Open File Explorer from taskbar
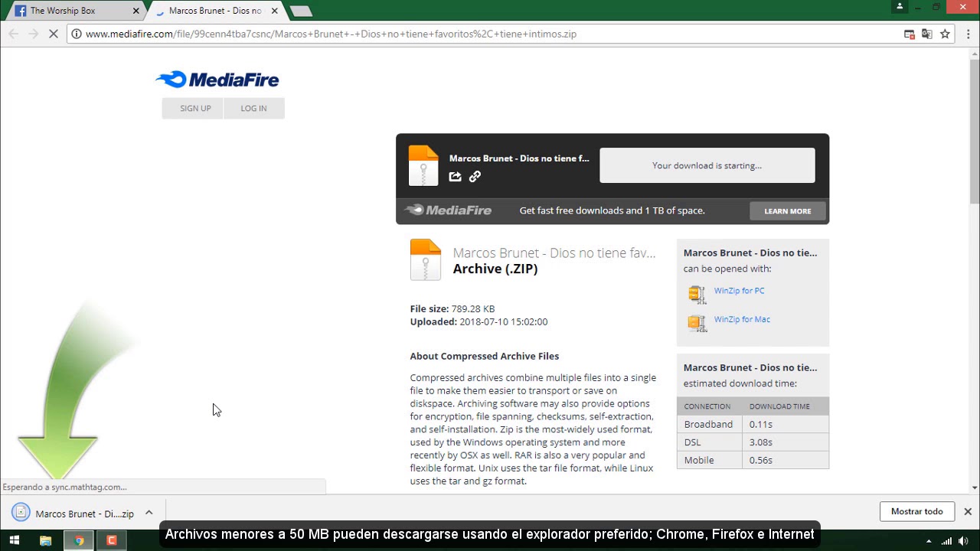 pyautogui.click(x=46, y=540)
